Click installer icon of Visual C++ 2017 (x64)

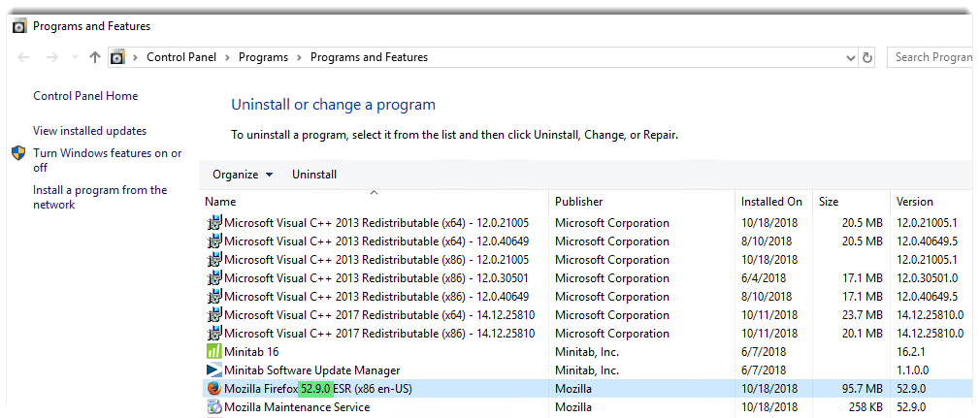(x=214, y=315)
